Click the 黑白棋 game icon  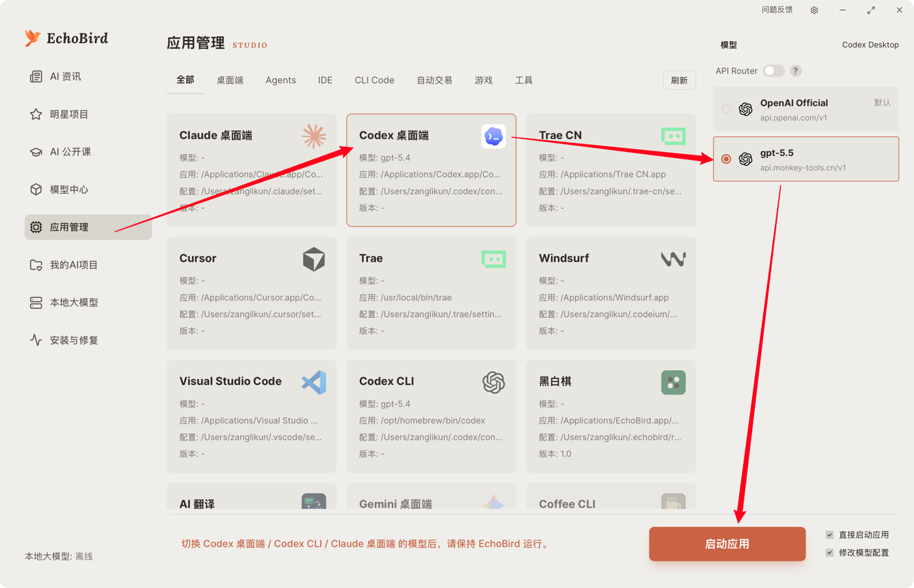tap(673, 382)
